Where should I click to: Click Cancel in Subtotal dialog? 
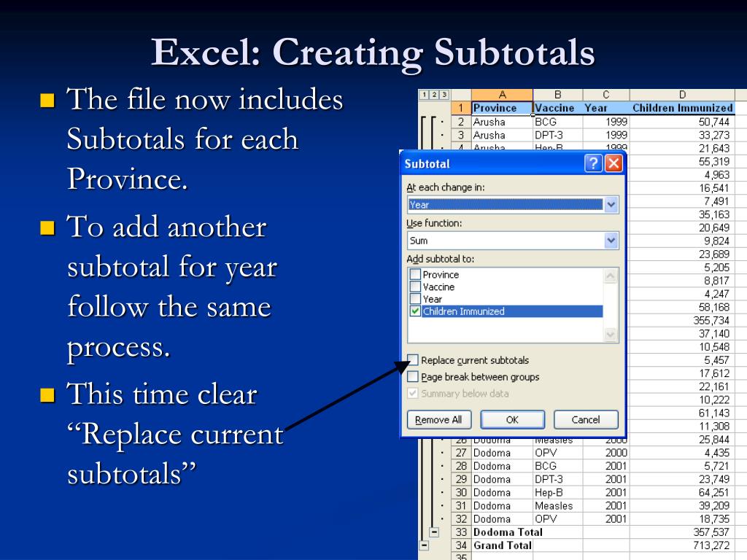point(586,419)
